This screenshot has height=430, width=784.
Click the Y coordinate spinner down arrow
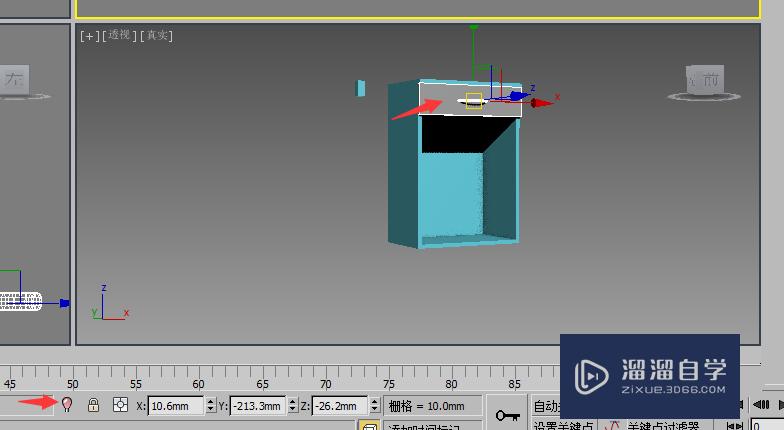pos(293,410)
